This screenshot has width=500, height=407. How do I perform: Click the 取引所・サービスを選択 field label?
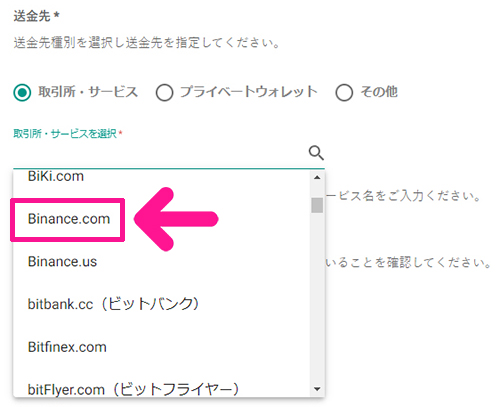(65, 134)
